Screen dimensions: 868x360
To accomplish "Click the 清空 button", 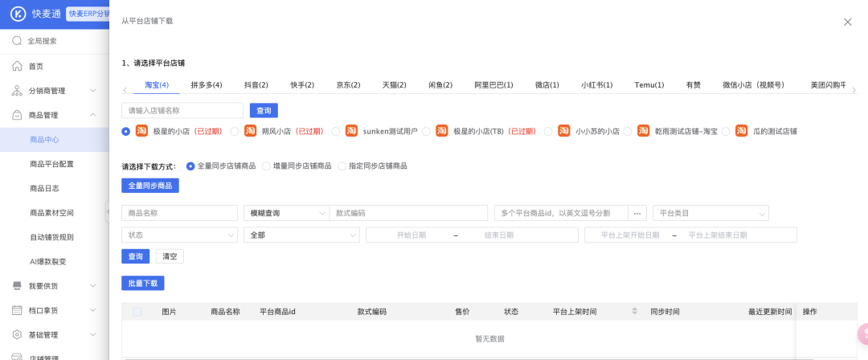I will pyautogui.click(x=170, y=256).
